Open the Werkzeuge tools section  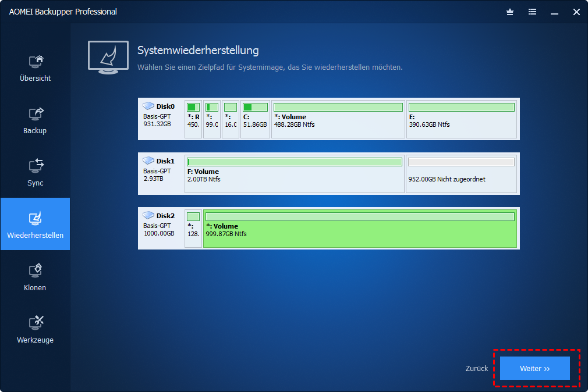point(36,330)
